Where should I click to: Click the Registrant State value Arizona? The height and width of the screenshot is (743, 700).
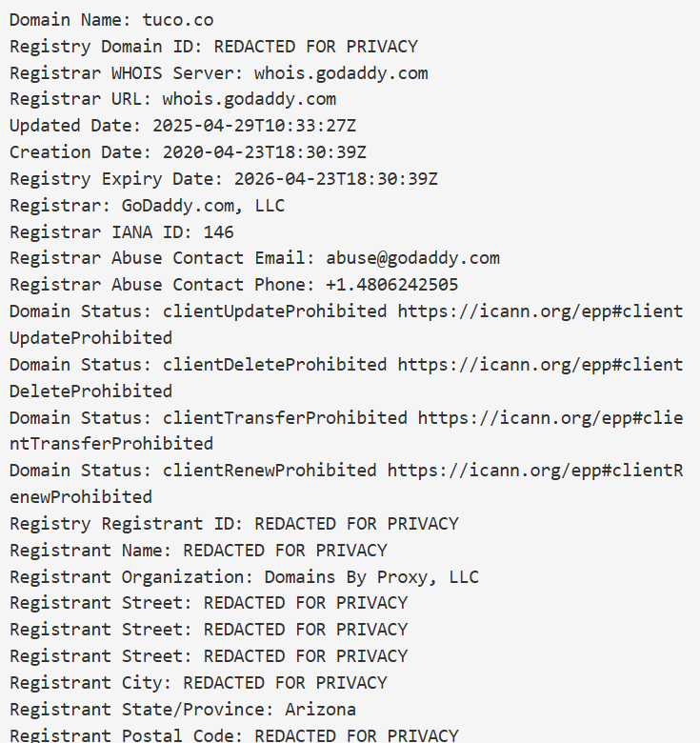320,710
